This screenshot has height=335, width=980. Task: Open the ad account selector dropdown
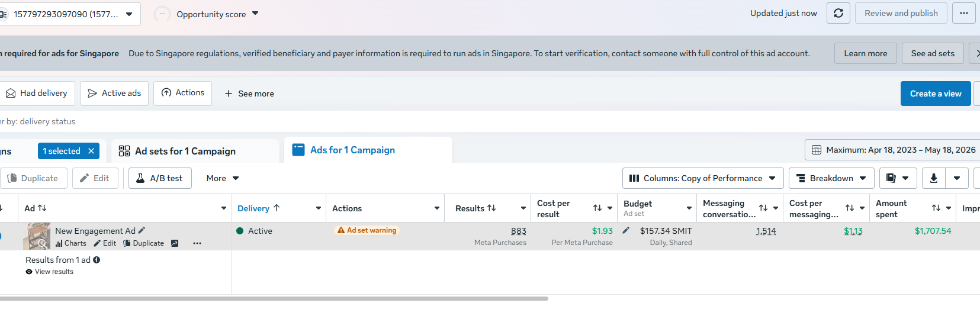click(70, 14)
